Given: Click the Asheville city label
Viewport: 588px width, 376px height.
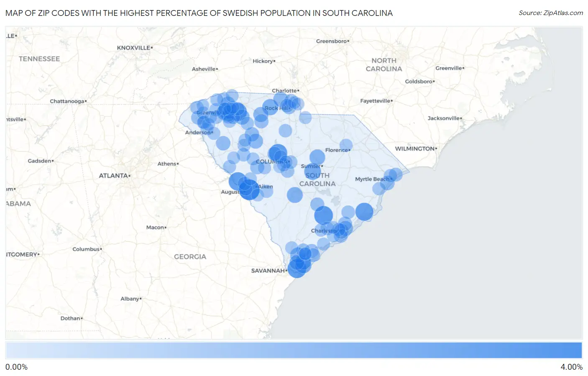Looking at the screenshot, I should click(x=204, y=69).
